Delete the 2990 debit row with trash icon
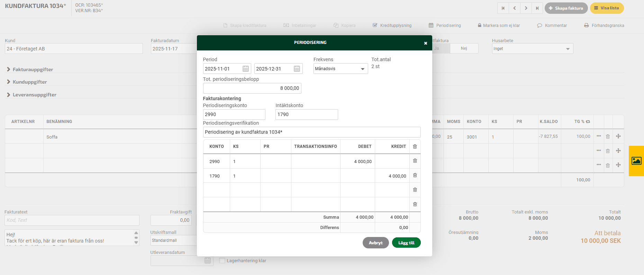The image size is (644, 275). pos(415,161)
